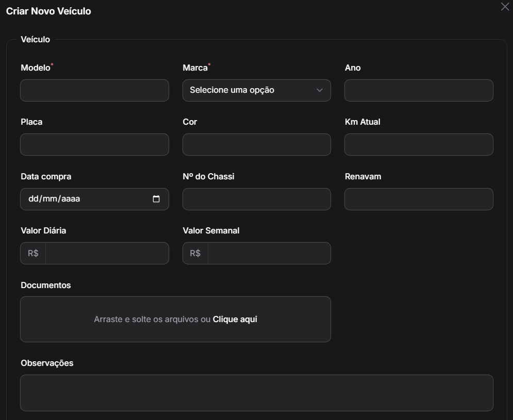Image resolution: width=513 pixels, height=420 pixels.
Task: Focus the Nº do Chassi field
Action: click(257, 199)
